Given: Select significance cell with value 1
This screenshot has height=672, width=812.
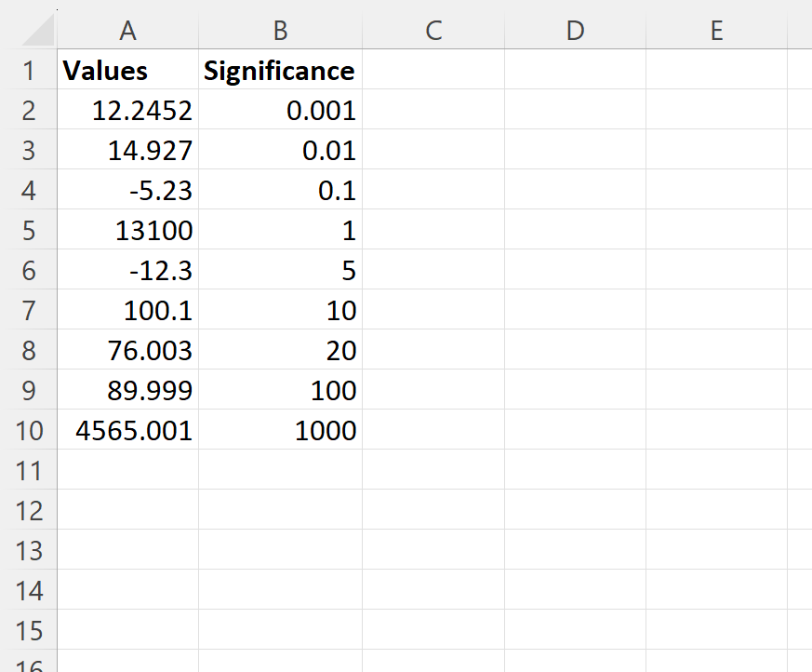Looking at the screenshot, I should pos(280,229).
